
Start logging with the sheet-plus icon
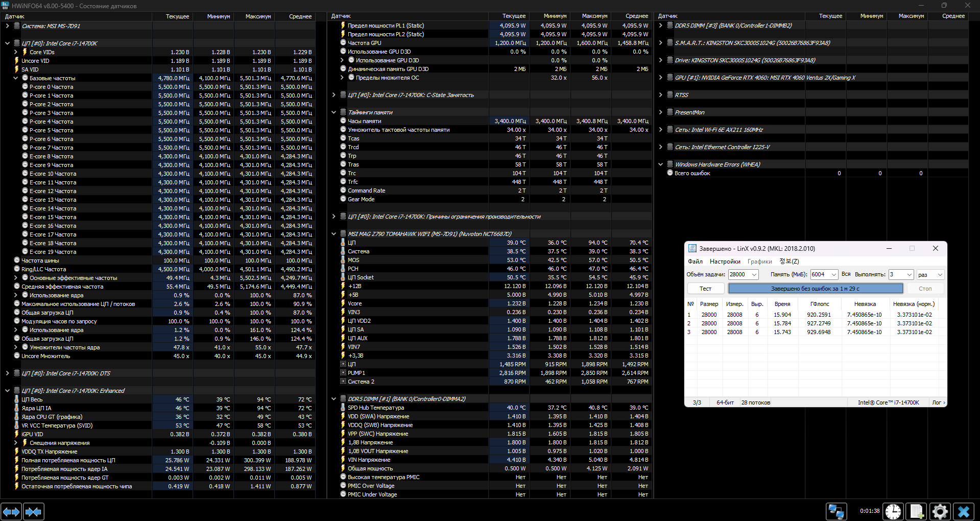917,511
